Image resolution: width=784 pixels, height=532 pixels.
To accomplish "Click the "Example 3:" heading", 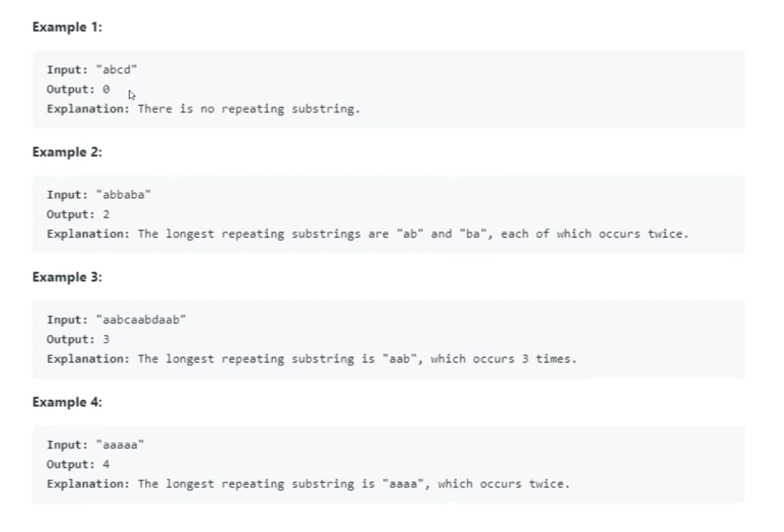I will pos(67,277).
